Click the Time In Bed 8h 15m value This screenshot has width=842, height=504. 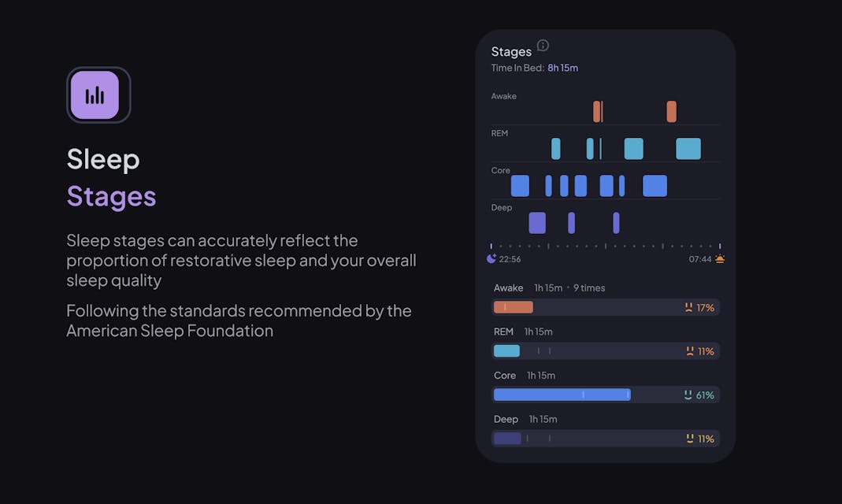[562, 68]
